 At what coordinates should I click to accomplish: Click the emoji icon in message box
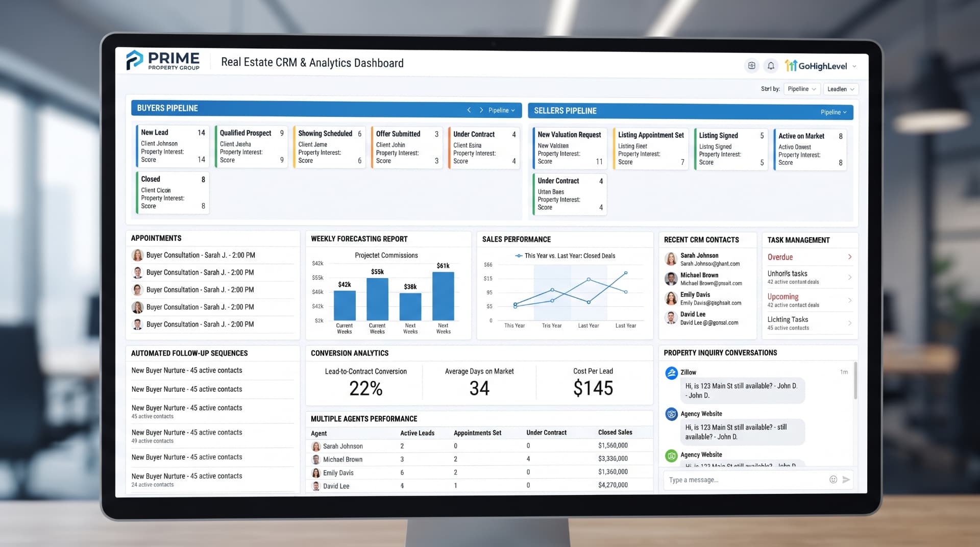coord(833,479)
